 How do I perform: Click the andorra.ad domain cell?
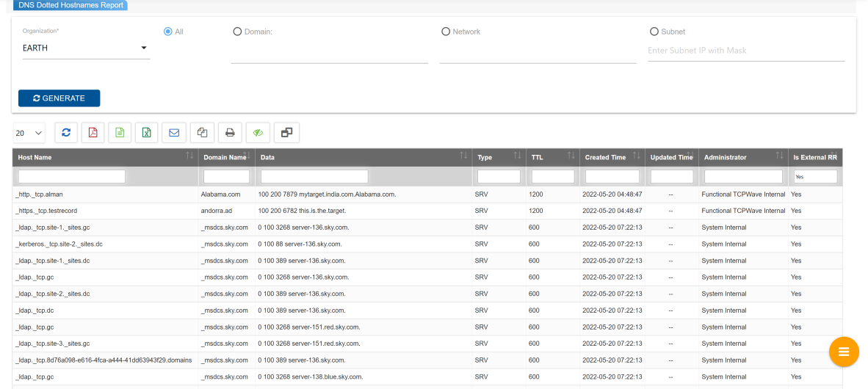pos(217,211)
